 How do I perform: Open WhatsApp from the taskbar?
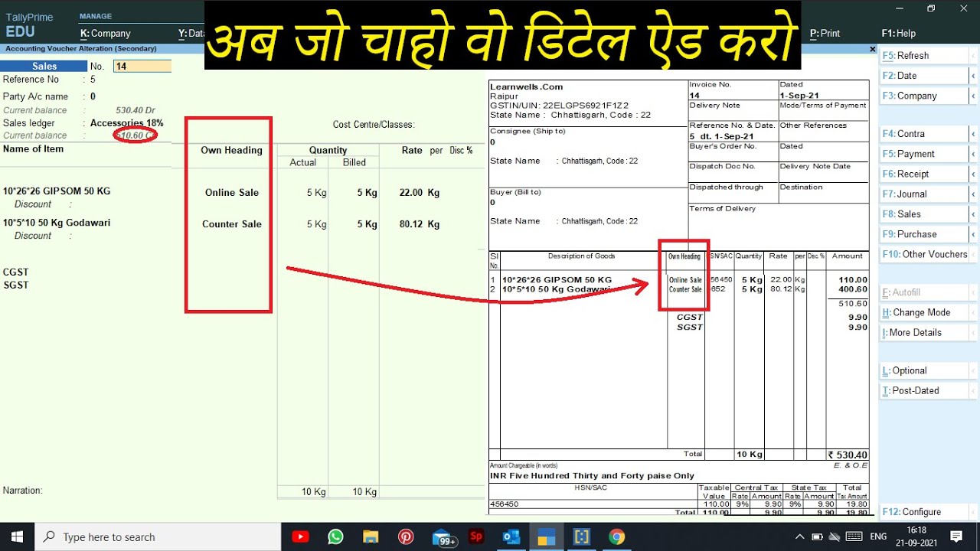point(335,536)
